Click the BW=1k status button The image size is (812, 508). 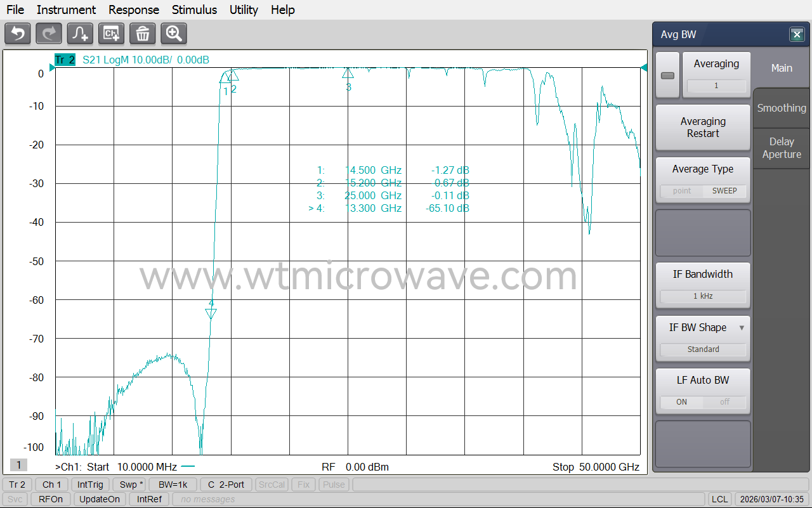pyautogui.click(x=173, y=485)
